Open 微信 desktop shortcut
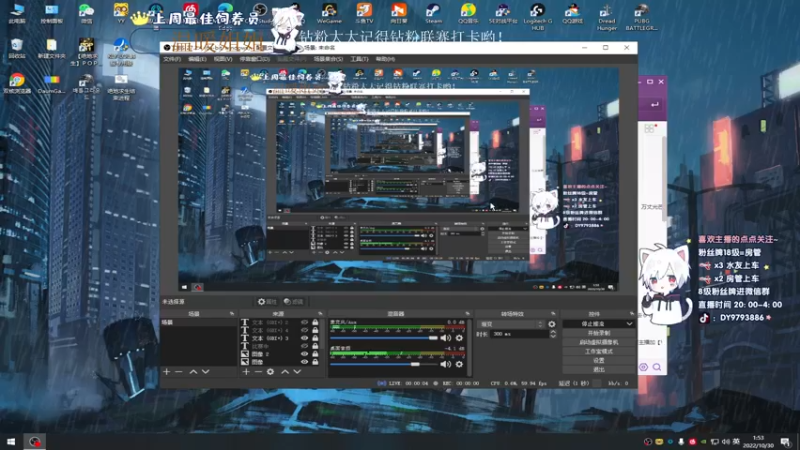Image resolution: width=800 pixels, height=450 pixels. click(86, 14)
